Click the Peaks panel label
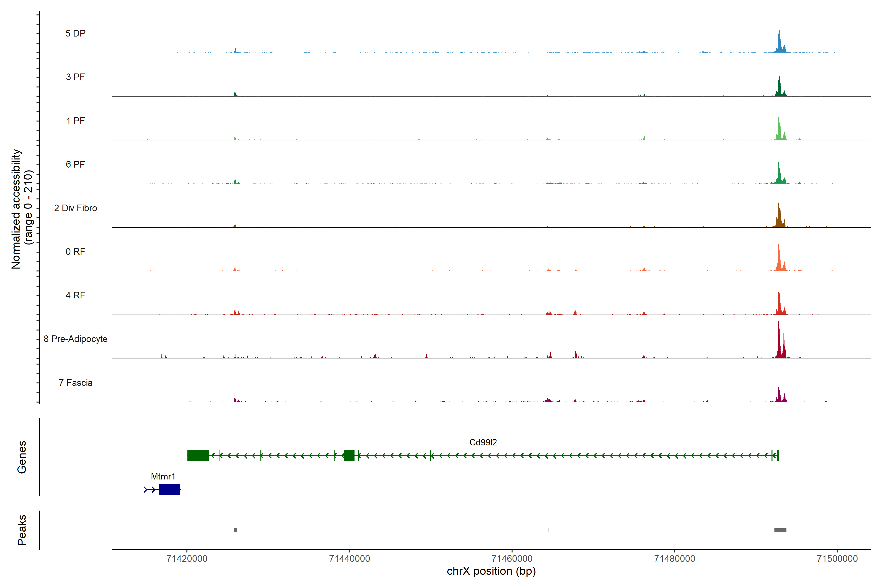 (x=22, y=530)
